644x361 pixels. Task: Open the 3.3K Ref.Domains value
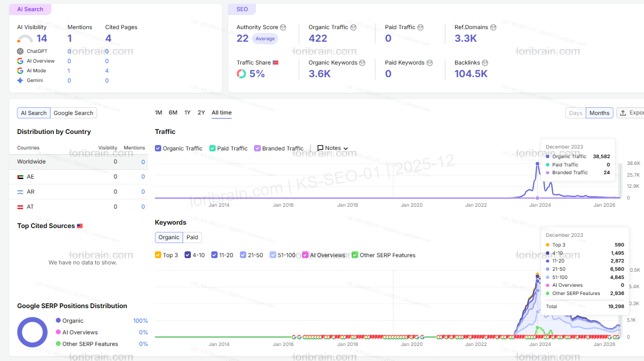pos(466,38)
